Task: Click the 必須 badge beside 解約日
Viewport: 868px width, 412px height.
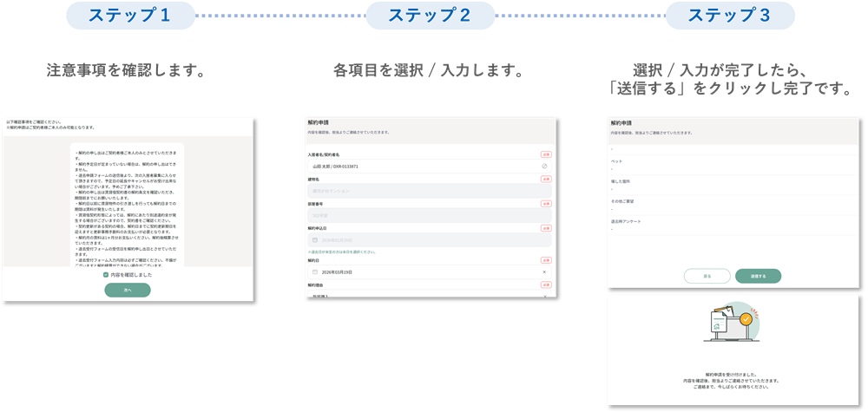Action: 546,260
